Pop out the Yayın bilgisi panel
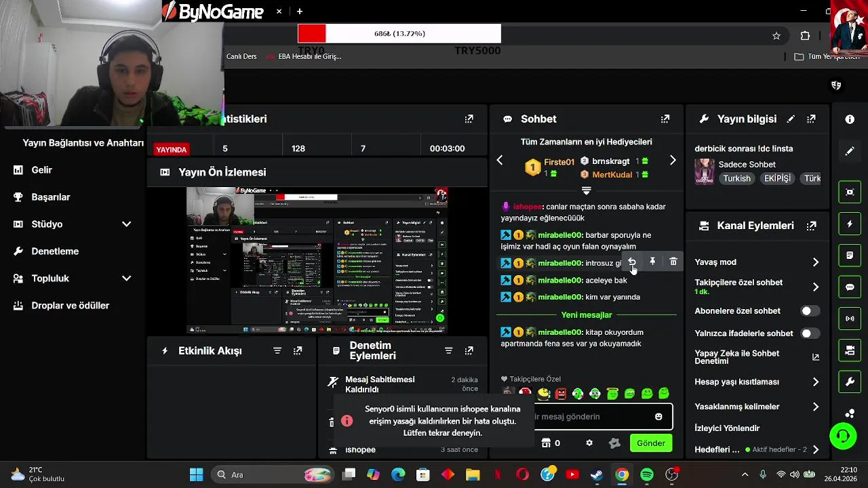 811,119
